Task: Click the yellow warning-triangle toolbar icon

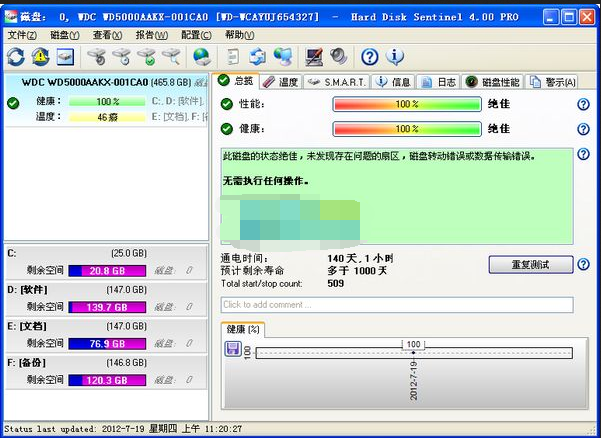Action: click(41, 57)
